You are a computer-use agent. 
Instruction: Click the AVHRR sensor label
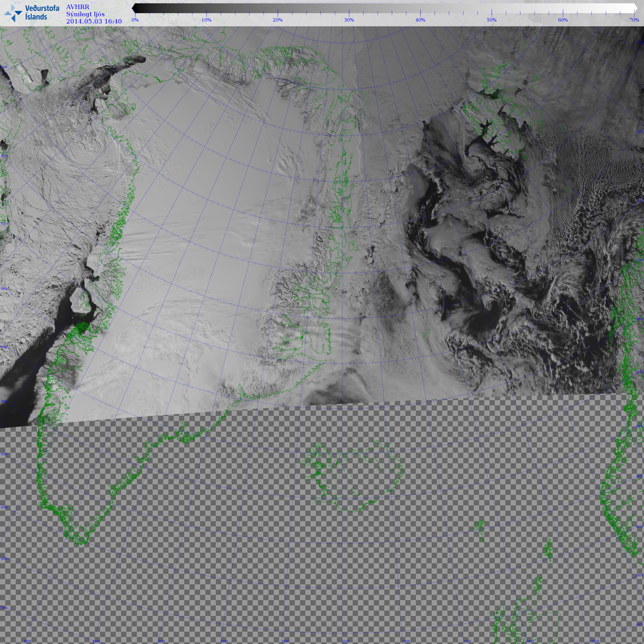tap(78, 7)
